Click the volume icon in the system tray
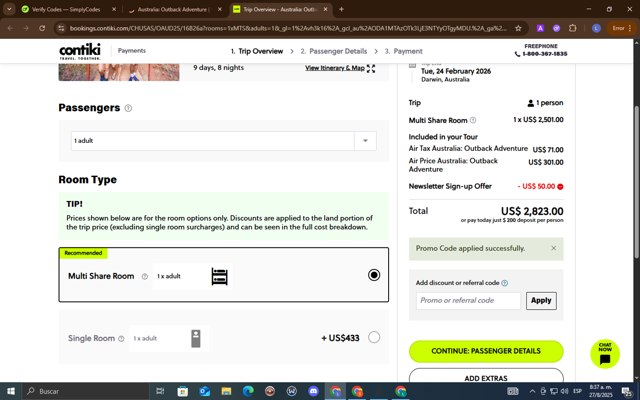This screenshot has height=400, width=640. point(565,391)
